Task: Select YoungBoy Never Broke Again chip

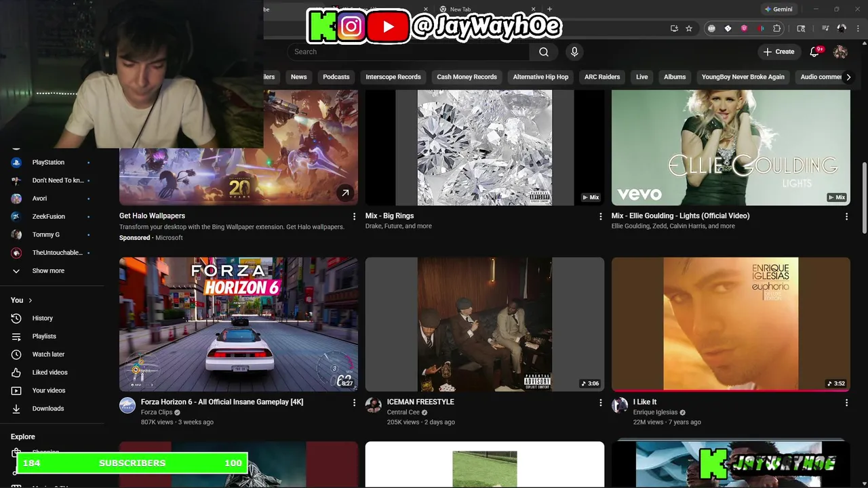Action: pos(743,77)
